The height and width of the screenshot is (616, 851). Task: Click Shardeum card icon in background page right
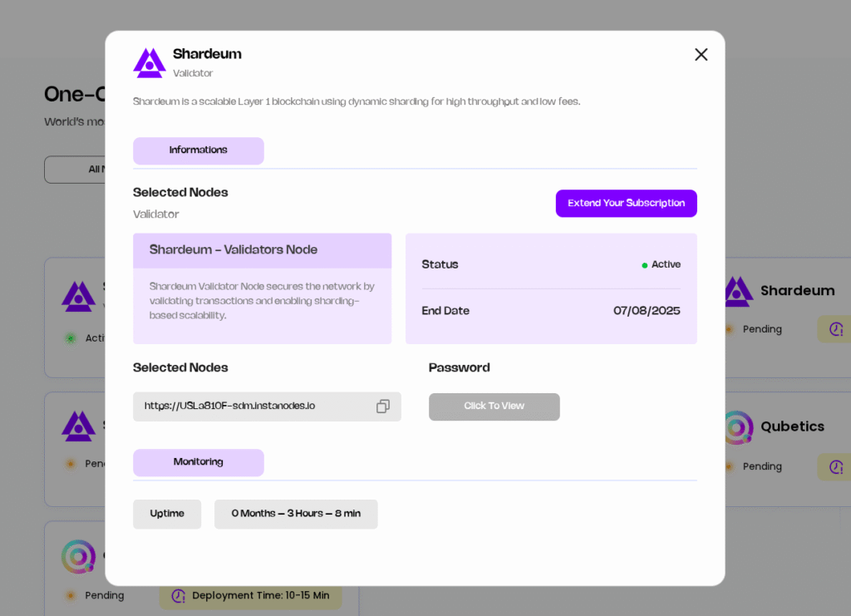coord(738,292)
